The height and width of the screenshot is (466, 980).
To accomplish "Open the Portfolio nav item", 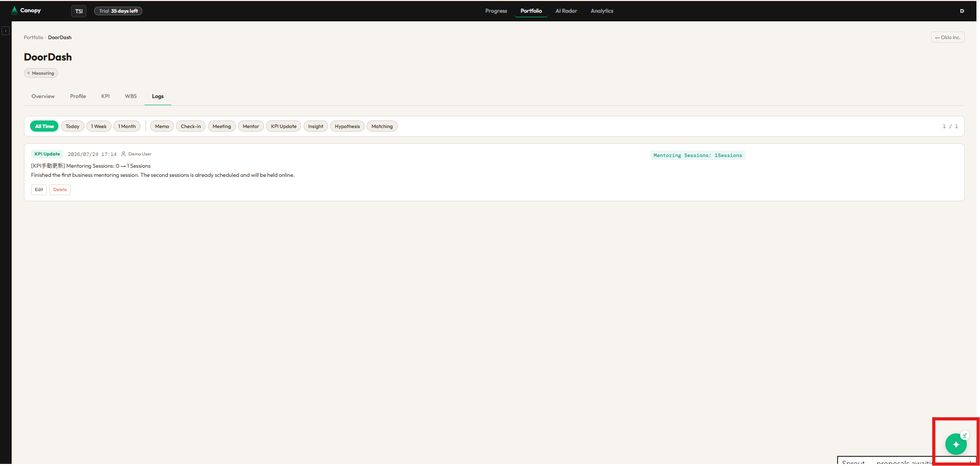I will (x=531, y=11).
